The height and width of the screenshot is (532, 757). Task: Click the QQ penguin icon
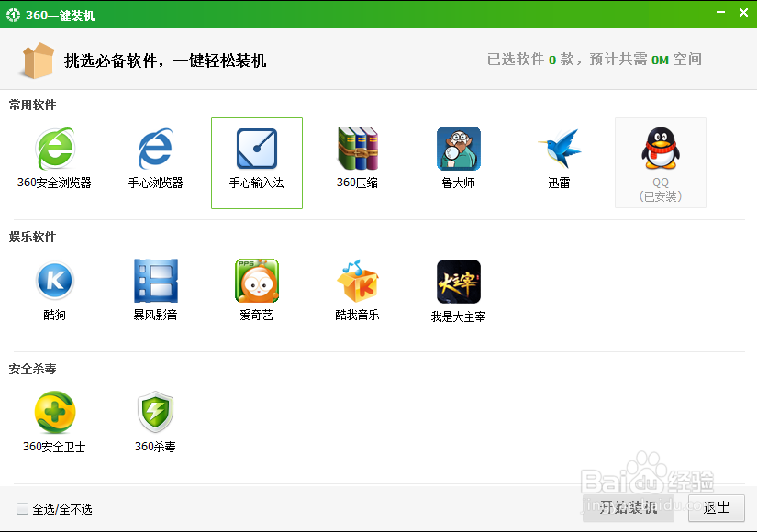tap(661, 149)
